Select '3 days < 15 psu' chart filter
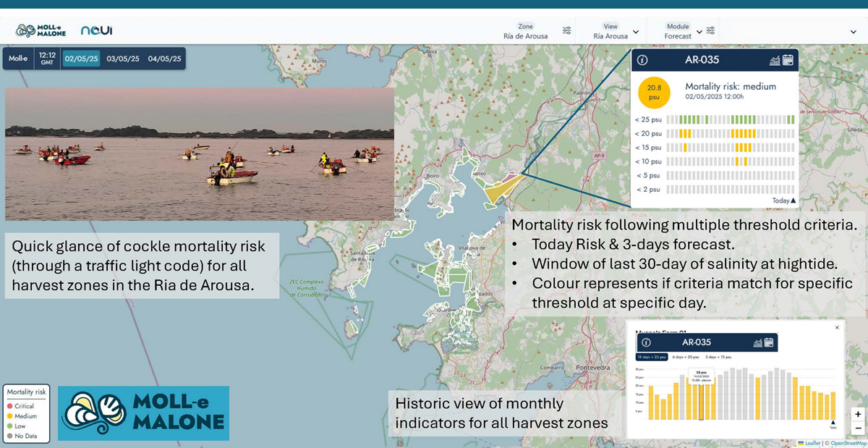The image size is (868, 448). (718, 357)
